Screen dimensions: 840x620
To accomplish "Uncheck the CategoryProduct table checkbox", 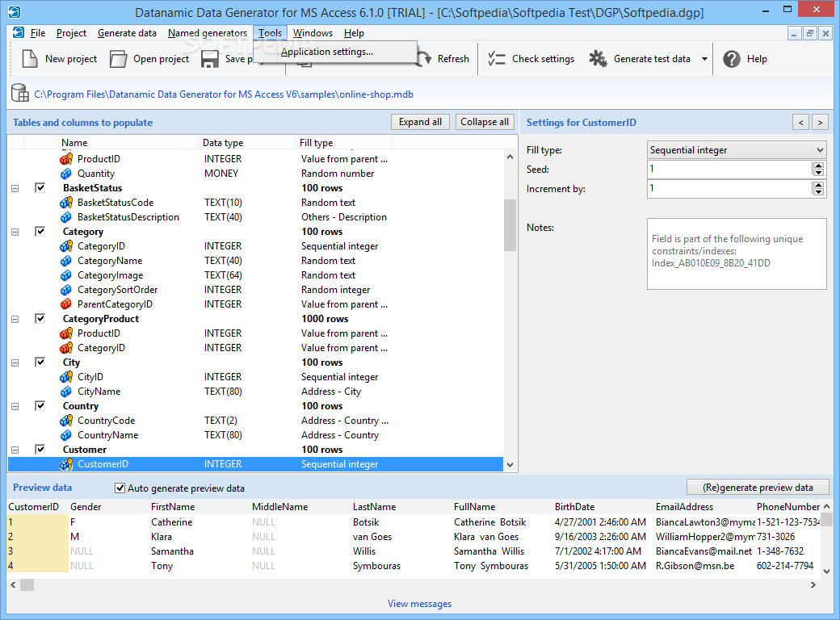I will (40, 319).
